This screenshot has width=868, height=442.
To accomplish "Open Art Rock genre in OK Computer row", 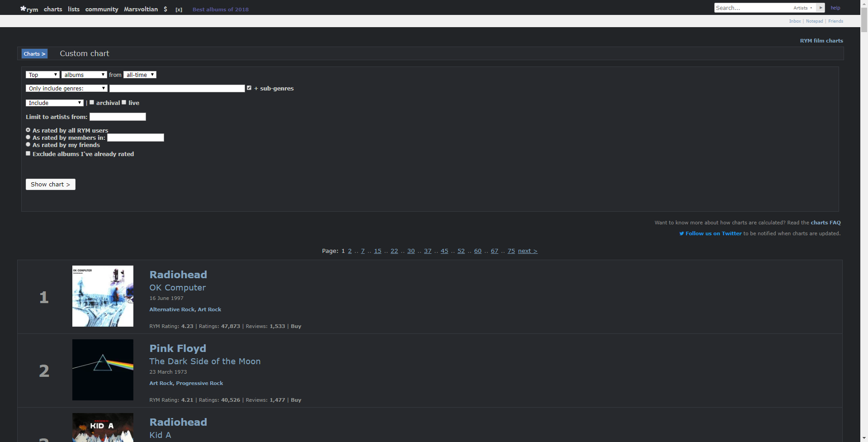I will (x=209, y=309).
